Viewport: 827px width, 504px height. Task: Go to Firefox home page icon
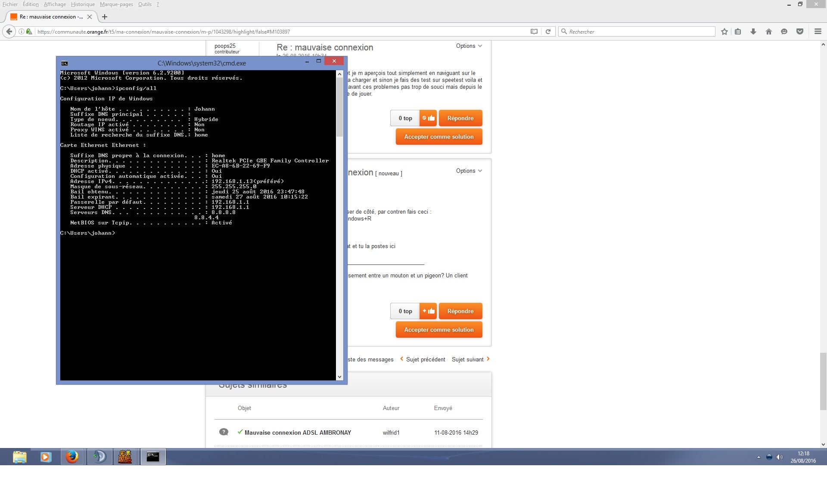(768, 31)
